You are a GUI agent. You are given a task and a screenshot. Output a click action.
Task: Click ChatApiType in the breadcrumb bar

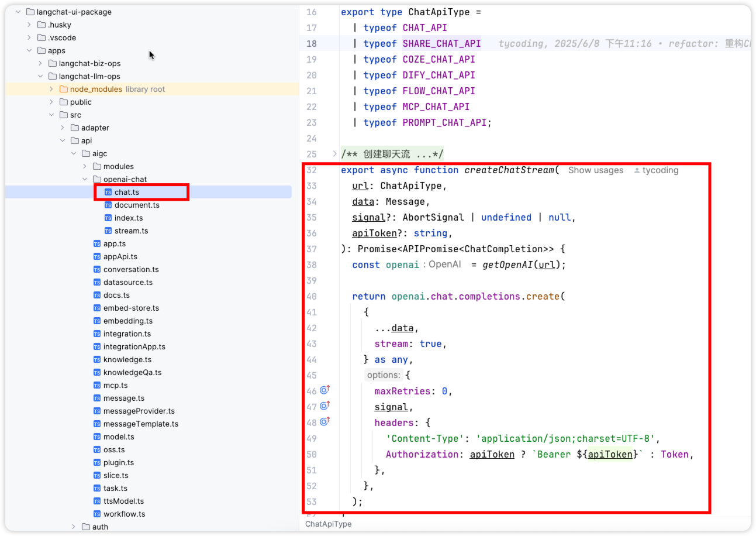pyautogui.click(x=328, y=524)
